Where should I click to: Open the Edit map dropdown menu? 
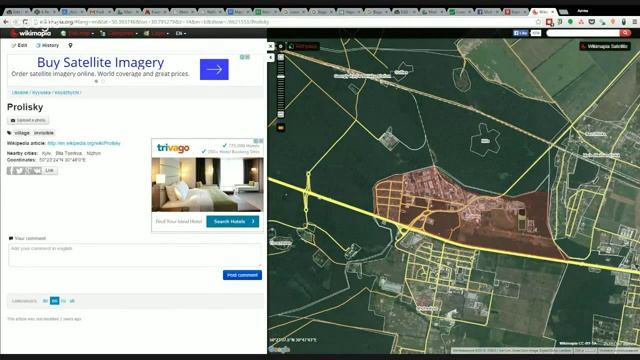click(78, 33)
